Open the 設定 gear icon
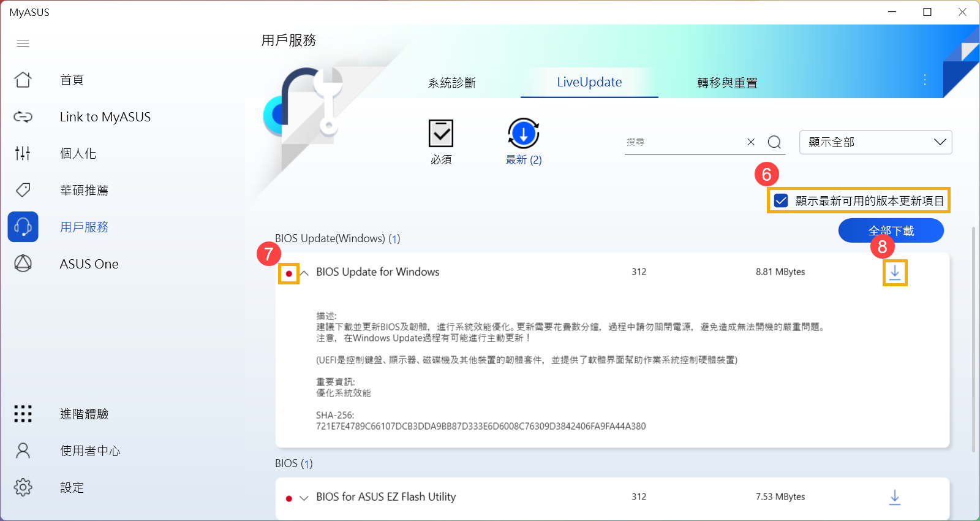The height and width of the screenshot is (521, 980). [x=23, y=487]
